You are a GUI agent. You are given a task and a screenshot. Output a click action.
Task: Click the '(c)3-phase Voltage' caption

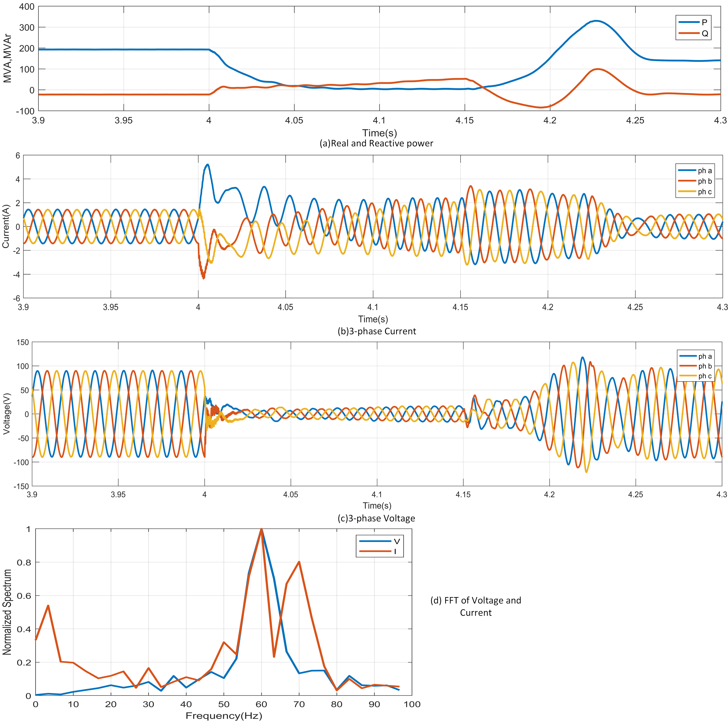pos(376,518)
